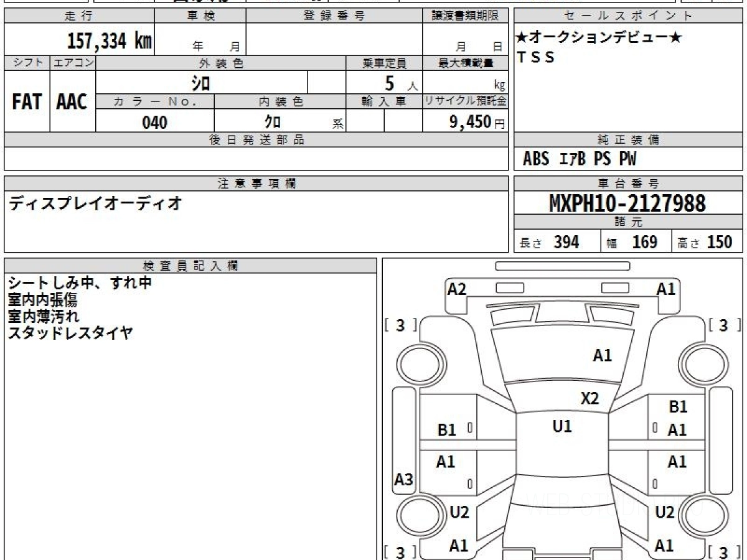Select the AAC air conditioner value
The image size is (747, 560).
click(x=72, y=103)
